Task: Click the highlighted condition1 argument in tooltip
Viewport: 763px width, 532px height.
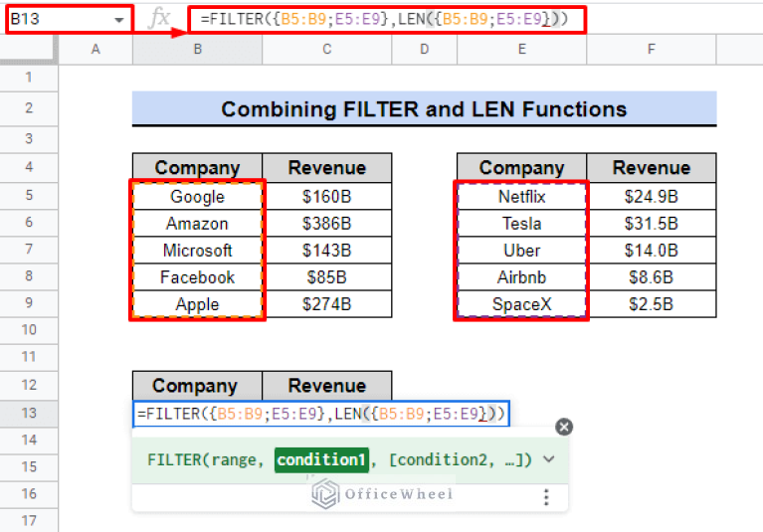Action: tap(321, 459)
